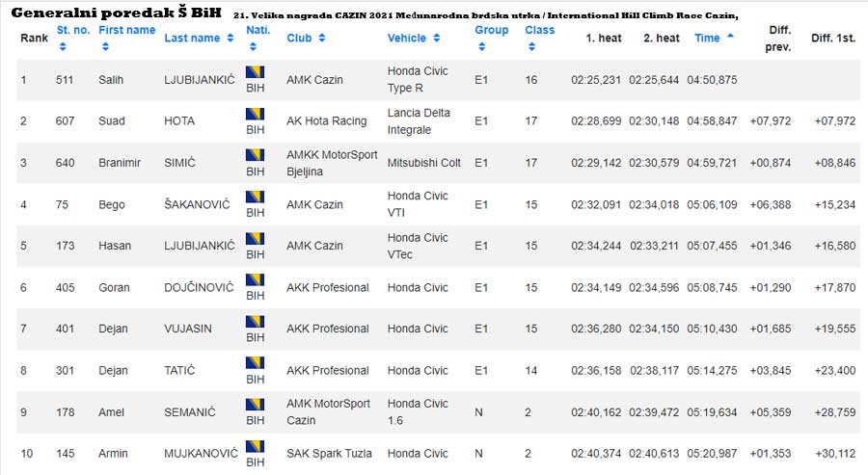Sort by Last name column header
This screenshot has width=868, height=475.
coord(199,38)
